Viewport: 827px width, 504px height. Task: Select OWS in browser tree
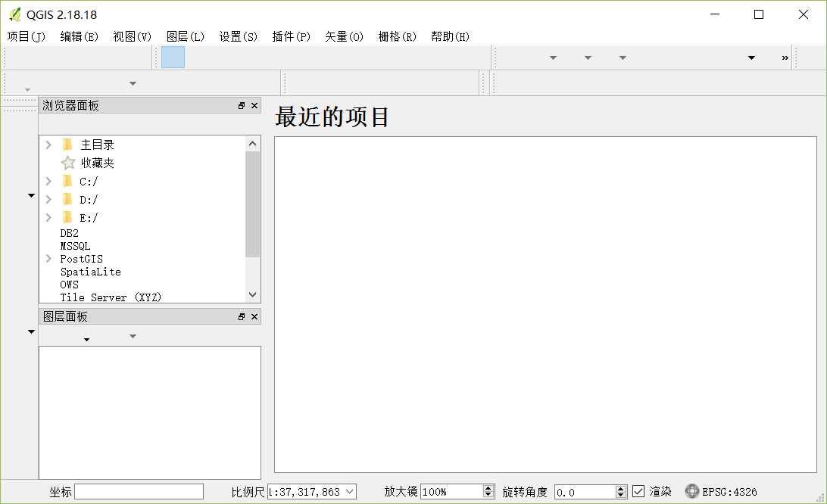69,284
